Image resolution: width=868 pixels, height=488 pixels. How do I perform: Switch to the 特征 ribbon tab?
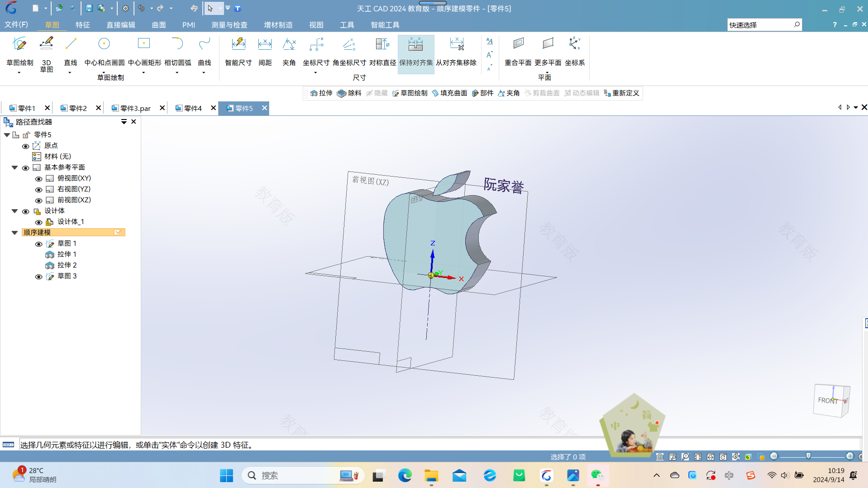[x=83, y=24]
